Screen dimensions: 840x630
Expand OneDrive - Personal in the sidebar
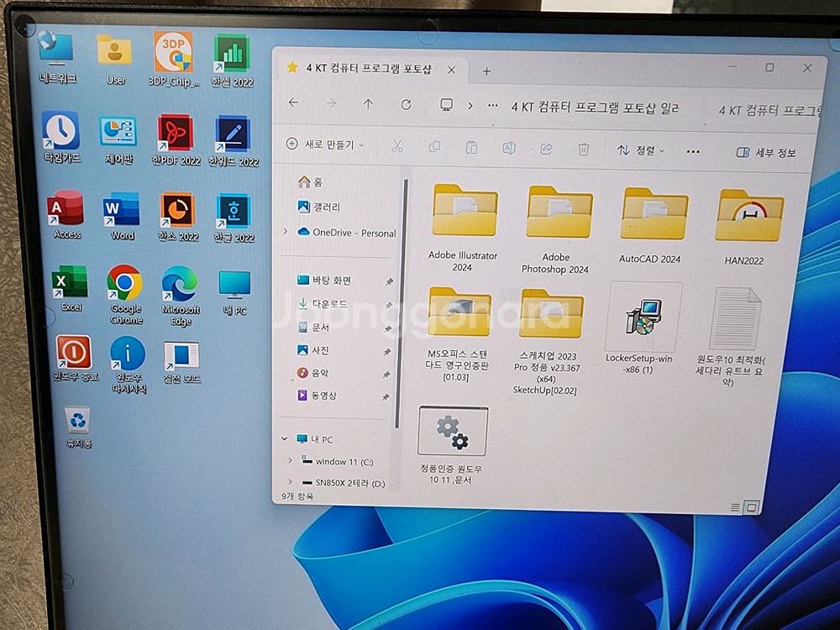pyautogui.click(x=286, y=232)
